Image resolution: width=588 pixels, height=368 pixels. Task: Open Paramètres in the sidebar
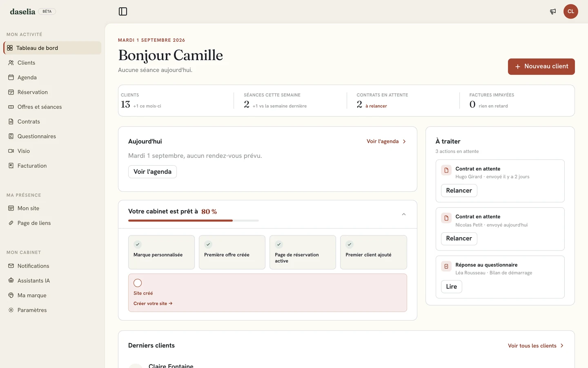(x=52, y=310)
